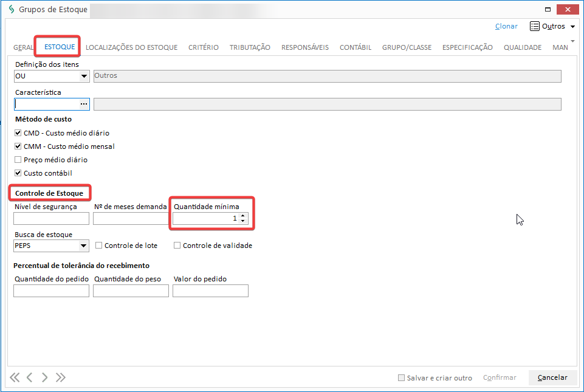584x392 pixels.
Task: Go to the first record navigation arrow
Action: [x=15, y=377]
